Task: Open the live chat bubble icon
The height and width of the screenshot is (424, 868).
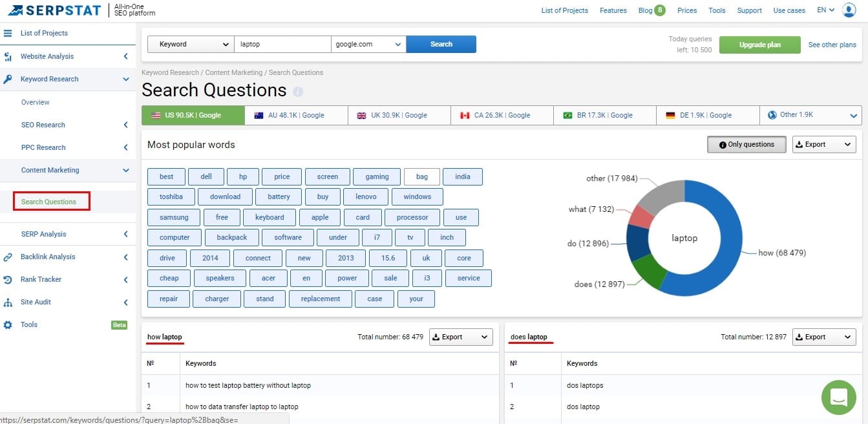Action: 838,397
